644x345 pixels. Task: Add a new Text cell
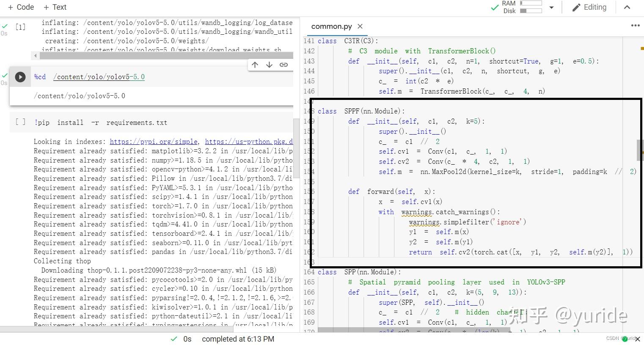55,7
